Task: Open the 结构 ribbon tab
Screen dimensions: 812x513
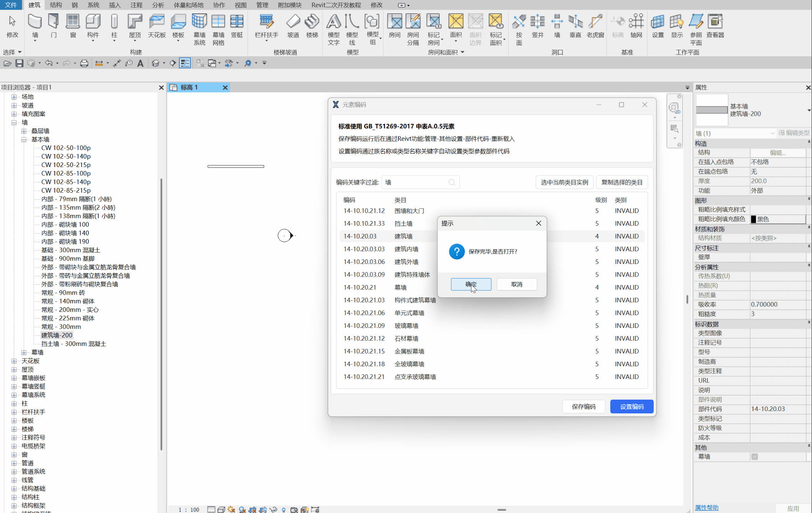Action: 56,5
